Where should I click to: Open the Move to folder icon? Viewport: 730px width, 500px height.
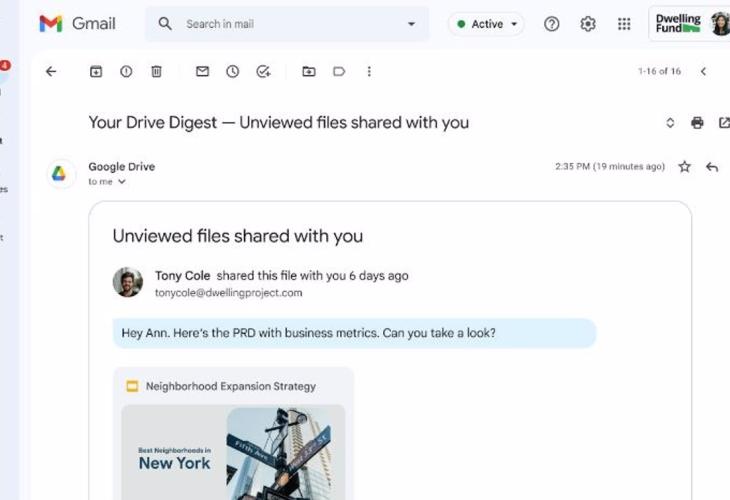tap(309, 72)
